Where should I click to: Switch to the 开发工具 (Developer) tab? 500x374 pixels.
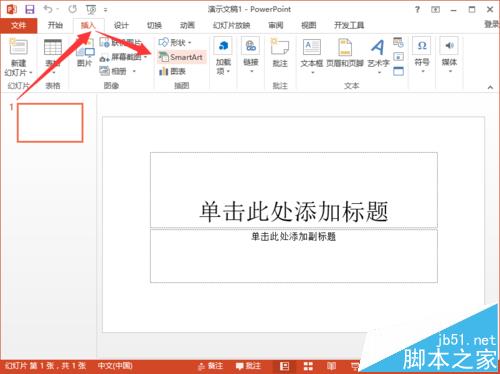pyautogui.click(x=349, y=25)
